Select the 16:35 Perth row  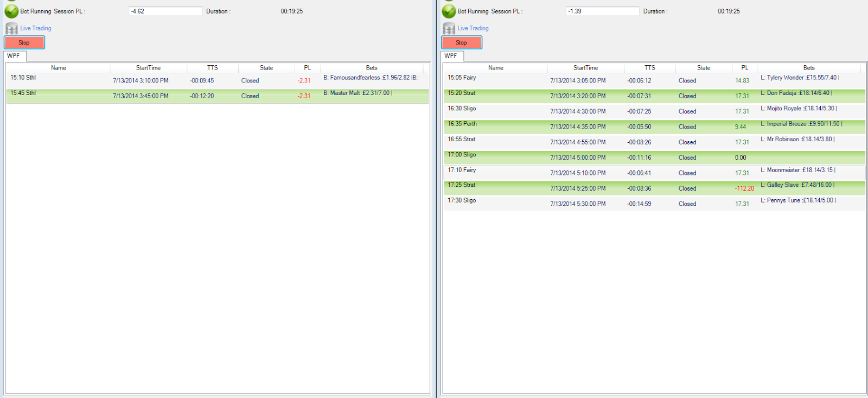(x=655, y=127)
